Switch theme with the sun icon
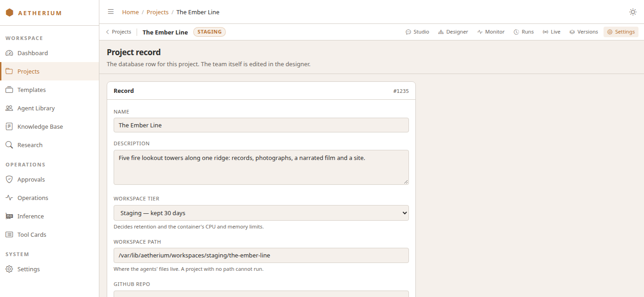This screenshot has height=297, width=644. coord(633,12)
